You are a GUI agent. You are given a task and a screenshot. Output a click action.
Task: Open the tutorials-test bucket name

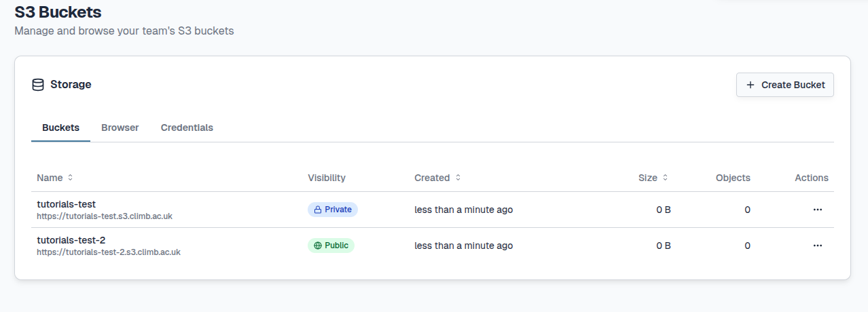point(66,204)
